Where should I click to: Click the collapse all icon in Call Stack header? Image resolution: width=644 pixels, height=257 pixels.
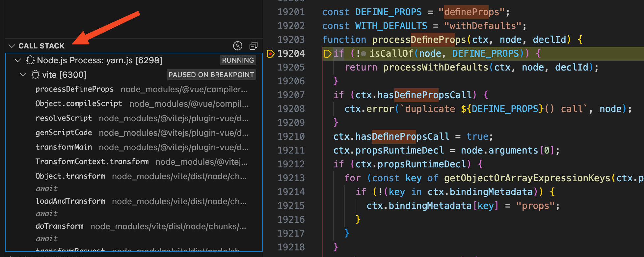coord(254,46)
